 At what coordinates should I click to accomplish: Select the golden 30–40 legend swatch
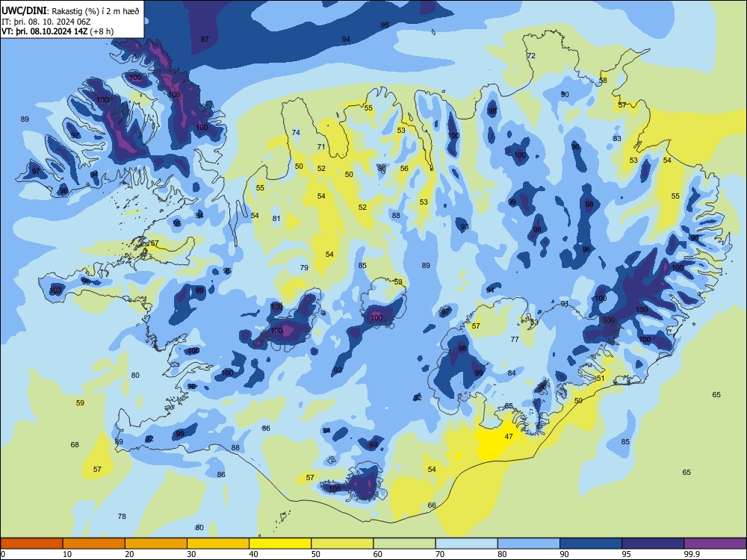[218, 544]
